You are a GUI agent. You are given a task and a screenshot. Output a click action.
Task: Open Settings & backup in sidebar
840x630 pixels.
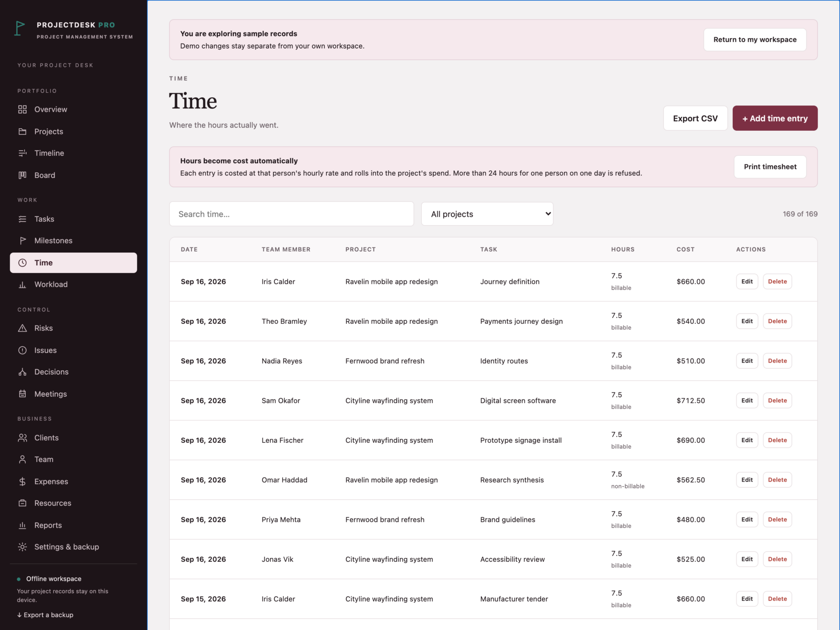click(x=73, y=547)
